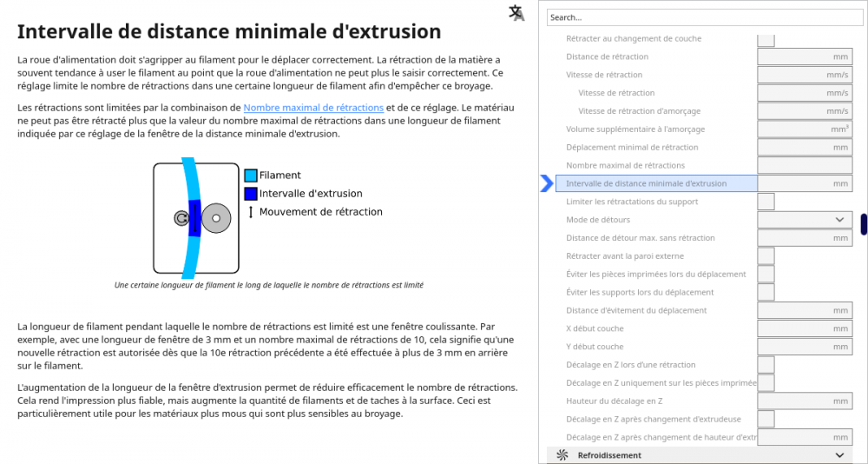Select the Déplacement minimal de rétraction label
868x464 pixels.
[632, 148]
